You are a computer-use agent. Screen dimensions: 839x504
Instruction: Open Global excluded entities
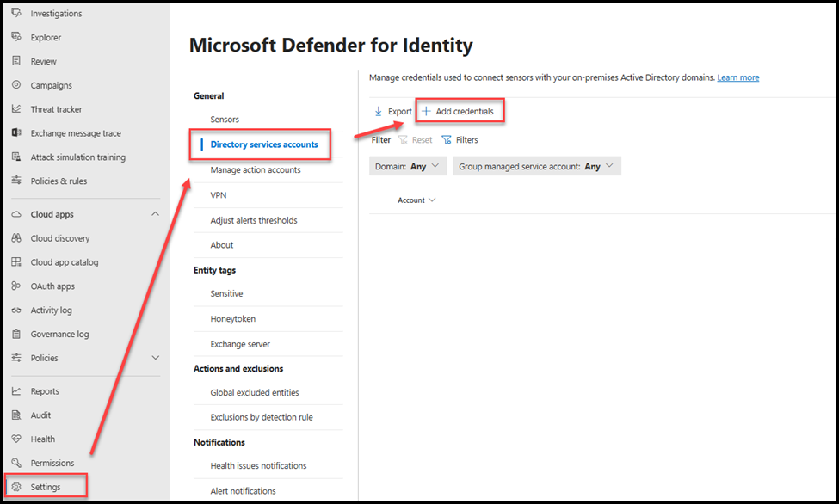point(255,392)
